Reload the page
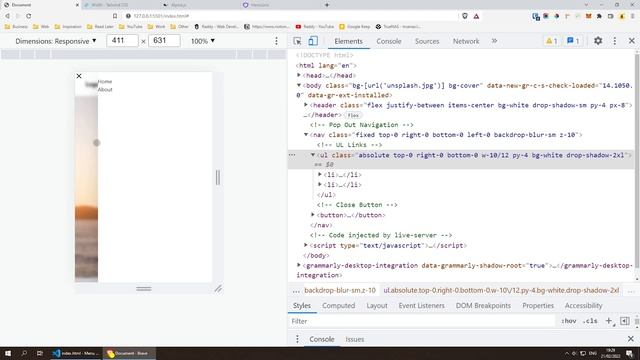The height and width of the screenshot is (360, 640). tap(29, 16)
